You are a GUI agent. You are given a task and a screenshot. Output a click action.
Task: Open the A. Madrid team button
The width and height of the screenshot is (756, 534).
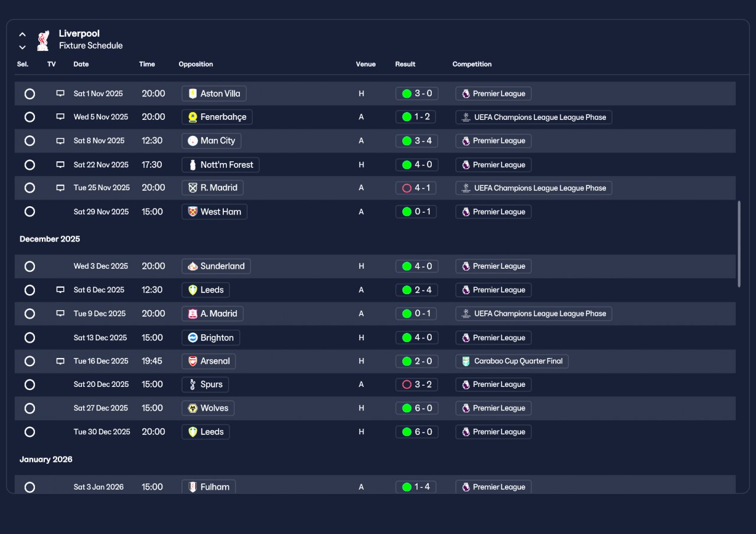[213, 314]
